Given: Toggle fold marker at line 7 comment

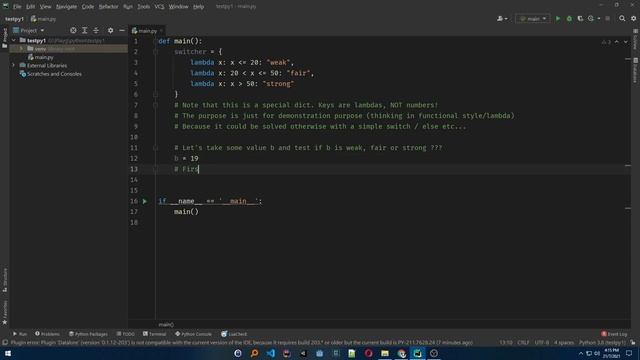Looking at the screenshot, I should (x=156, y=105).
